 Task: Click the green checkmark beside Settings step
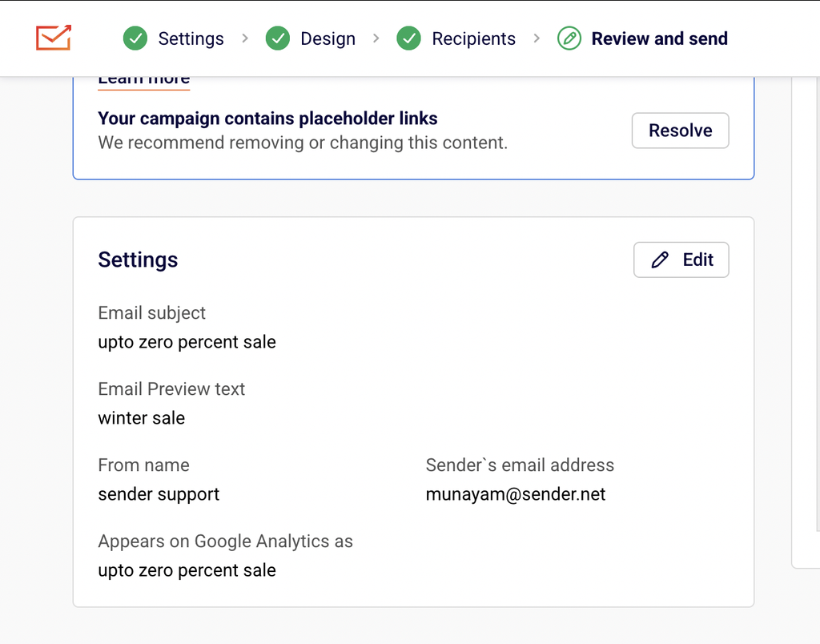(135, 38)
